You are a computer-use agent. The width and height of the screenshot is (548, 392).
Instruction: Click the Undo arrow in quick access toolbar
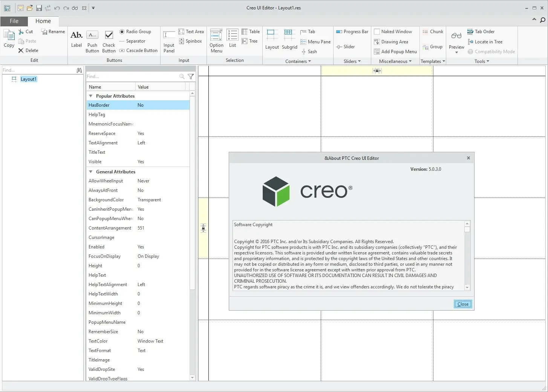[x=57, y=8]
